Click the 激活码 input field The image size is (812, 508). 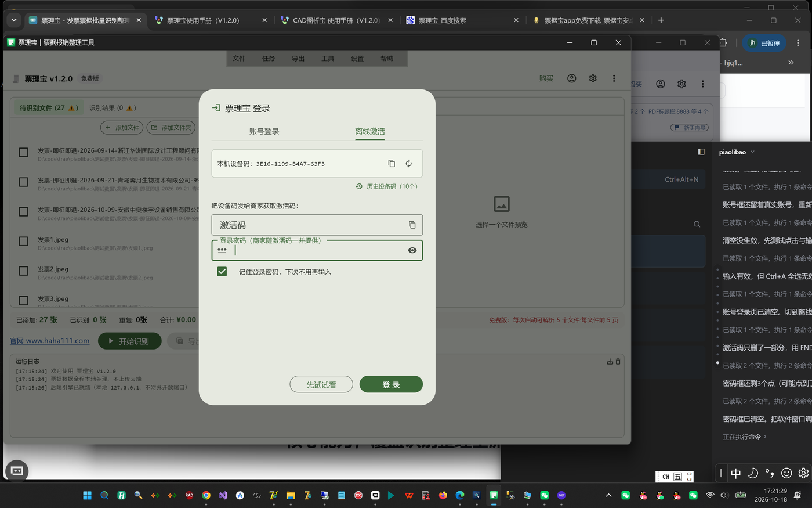pyautogui.click(x=317, y=225)
